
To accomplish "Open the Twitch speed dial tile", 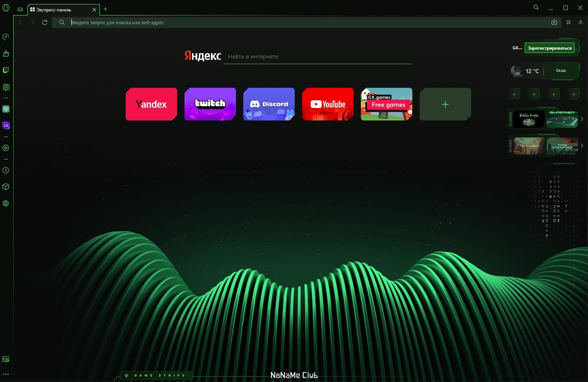I will pyautogui.click(x=210, y=104).
